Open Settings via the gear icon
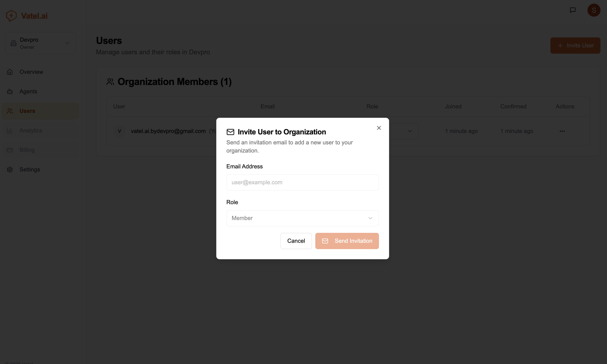This screenshot has height=364, width=607. [10, 169]
